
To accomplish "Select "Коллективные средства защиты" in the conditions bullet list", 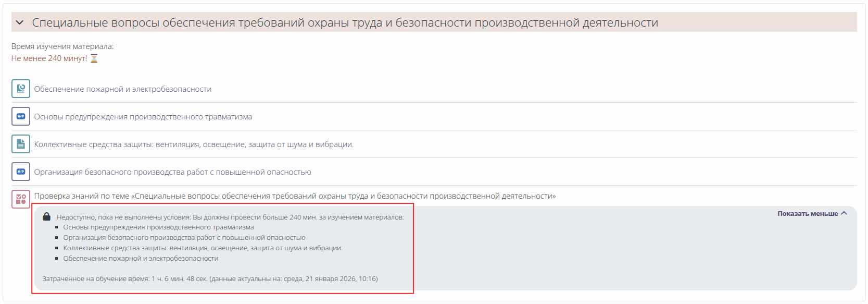I will pyautogui.click(x=203, y=248).
